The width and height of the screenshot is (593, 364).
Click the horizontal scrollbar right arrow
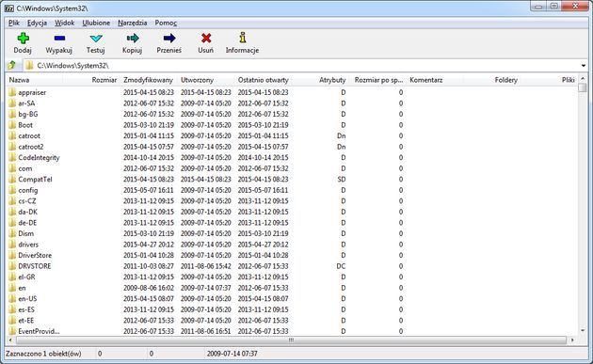click(572, 340)
